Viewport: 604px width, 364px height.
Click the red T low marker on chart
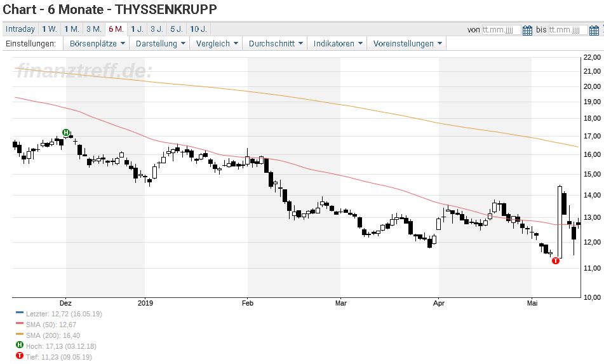[556, 260]
